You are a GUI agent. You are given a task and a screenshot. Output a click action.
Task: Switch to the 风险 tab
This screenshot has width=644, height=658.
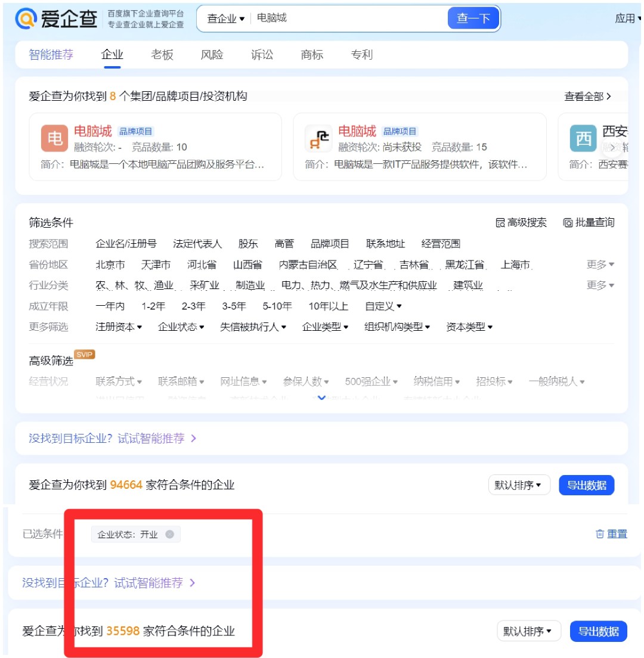212,55
